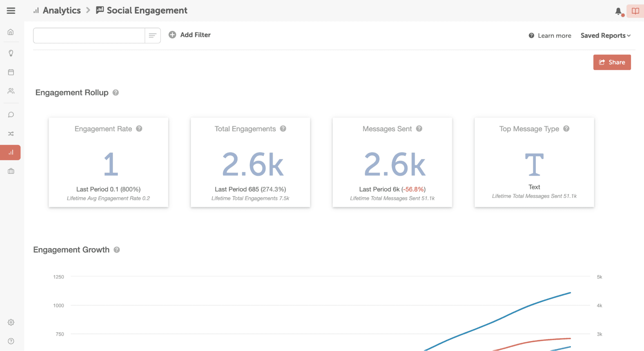The width and height of the screenshot is (644, 351).
Task: Open the Saved Reports dropdown
Action: coord(605,35)
